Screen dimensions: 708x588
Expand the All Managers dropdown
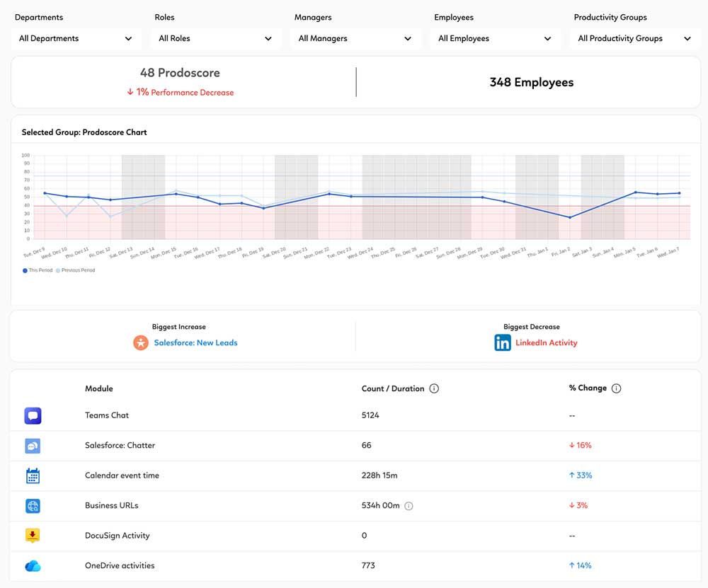[x=355, y=38]
